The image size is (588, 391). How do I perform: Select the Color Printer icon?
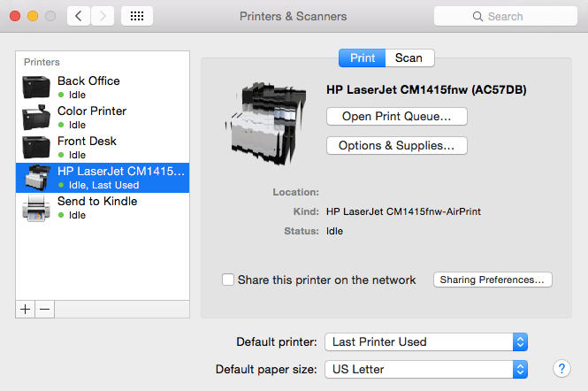36,117
